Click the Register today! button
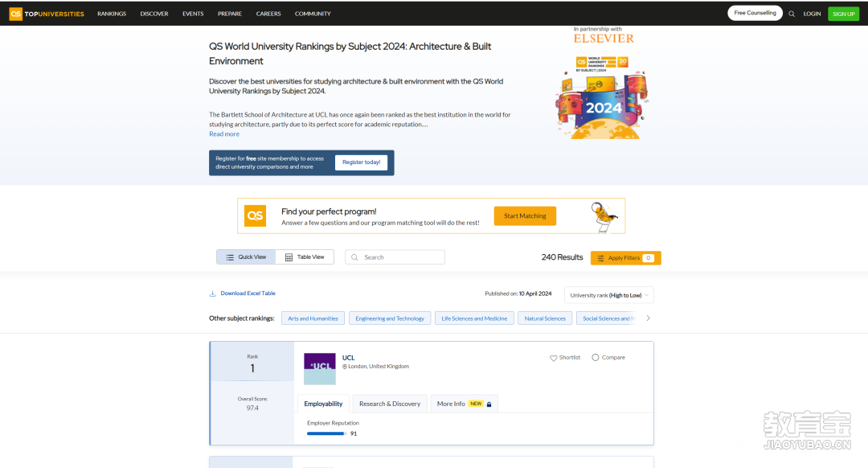Screen dimensions: 868x468 click(361, 162)
